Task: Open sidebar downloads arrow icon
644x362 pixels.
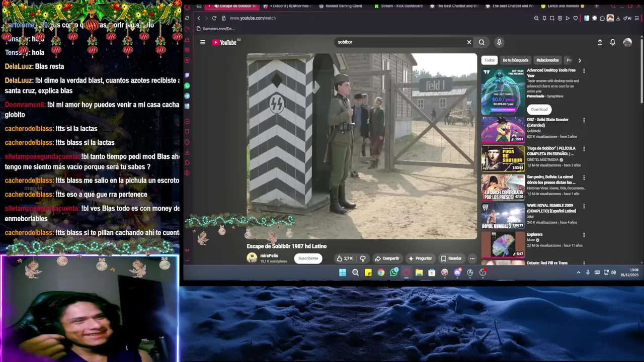Action: 187,152
